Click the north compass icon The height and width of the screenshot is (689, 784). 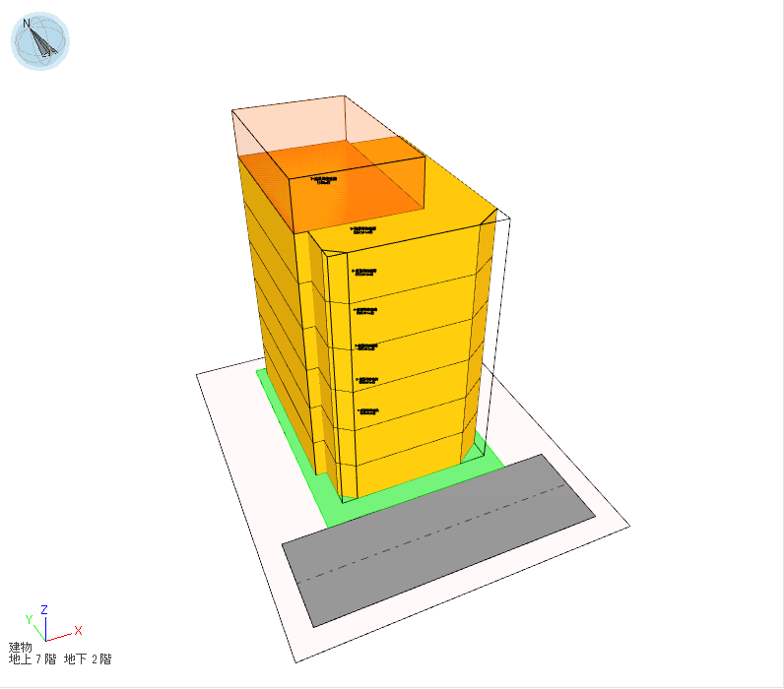coord(40,41)
